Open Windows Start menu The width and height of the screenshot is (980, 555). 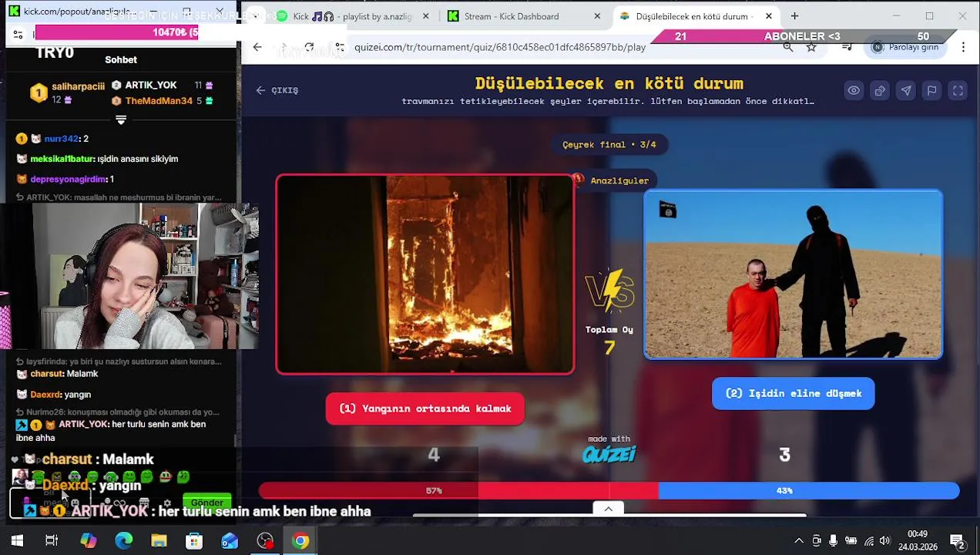pos(17,541)
